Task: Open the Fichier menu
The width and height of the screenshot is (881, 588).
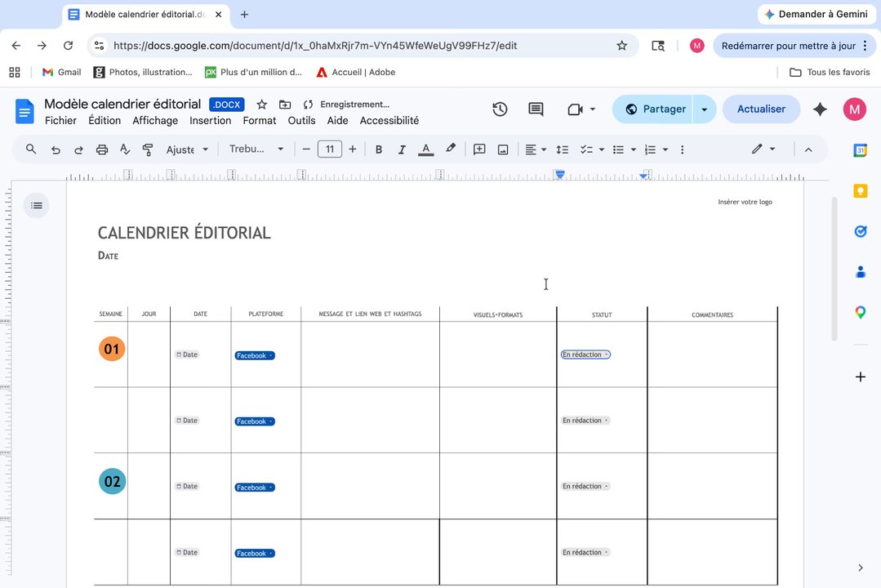Action: tap(60, 120)
